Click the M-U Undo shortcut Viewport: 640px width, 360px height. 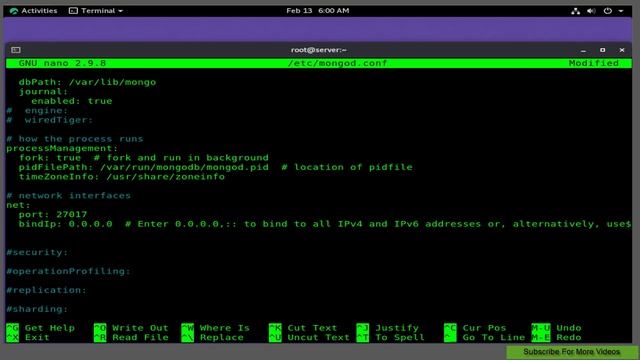pyautogui.click(x=556, y=328)
